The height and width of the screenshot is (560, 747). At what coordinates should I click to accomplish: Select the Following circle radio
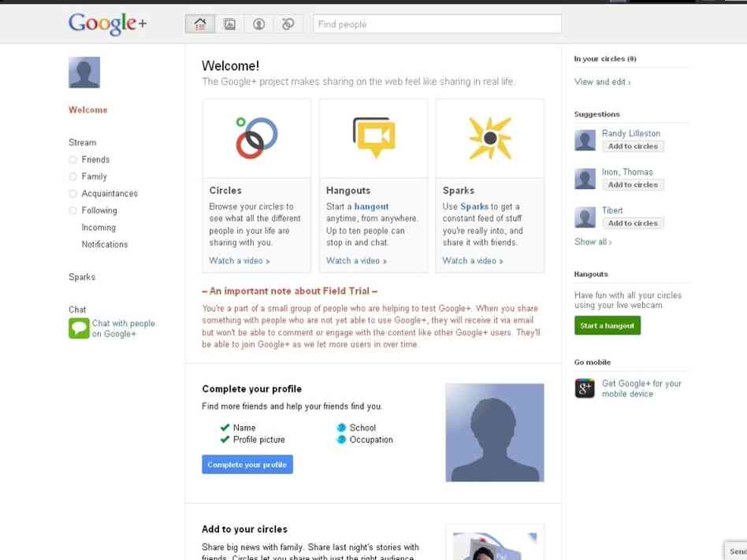click(x=73, y=210)
